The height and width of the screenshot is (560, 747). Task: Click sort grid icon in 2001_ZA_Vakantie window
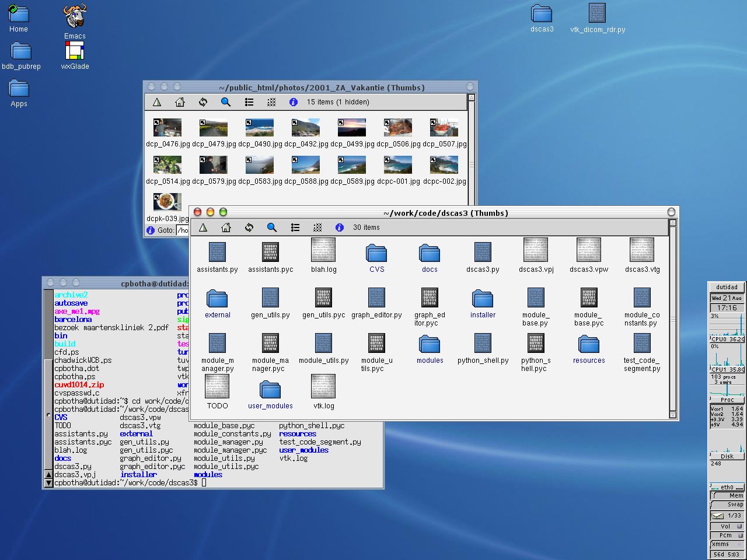pyautogui.click(x=271, y=102)
